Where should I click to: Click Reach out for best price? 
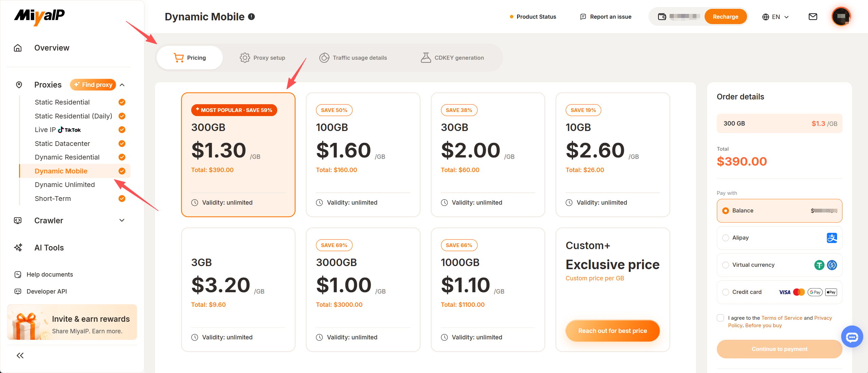[613, 331]
